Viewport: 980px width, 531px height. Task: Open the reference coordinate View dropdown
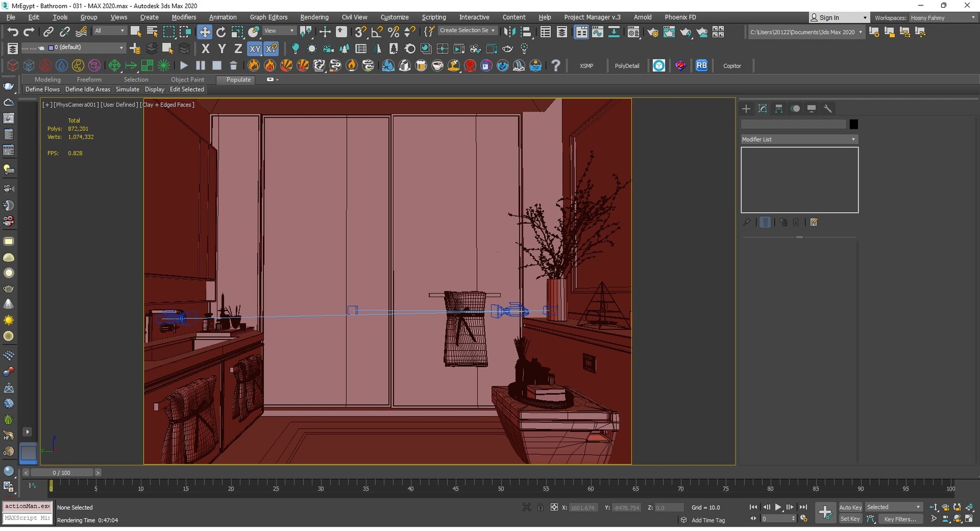pos(279,31)
